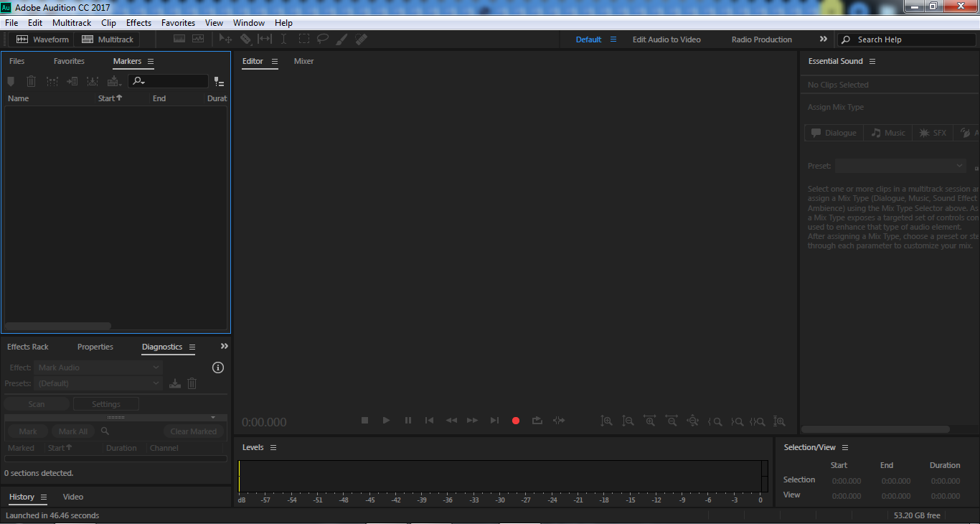
Task: Move playhead to previous marker
Action: pos(429,421)
